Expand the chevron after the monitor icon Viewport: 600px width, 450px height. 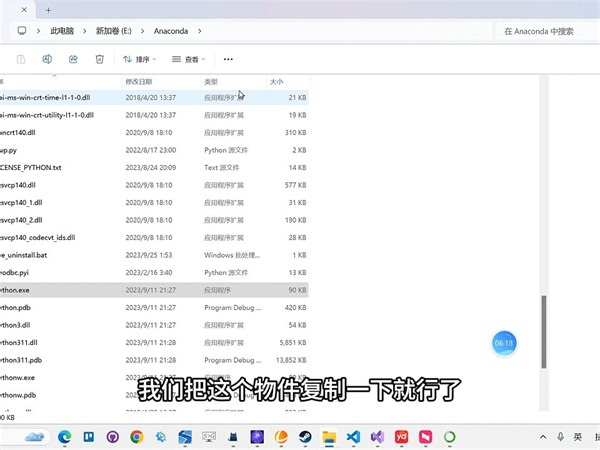pyautogui.click(x=38, y=31)
